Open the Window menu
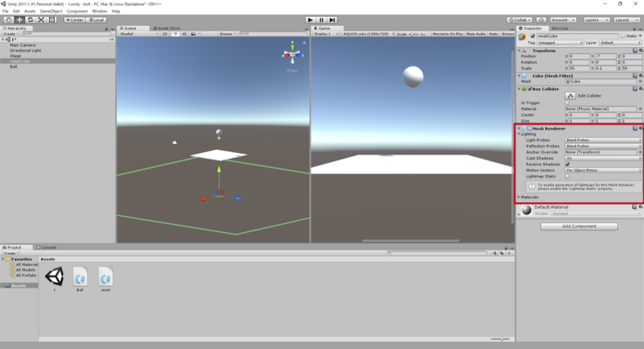The width and height of the screenshot is (644, 349). point(99,11)
